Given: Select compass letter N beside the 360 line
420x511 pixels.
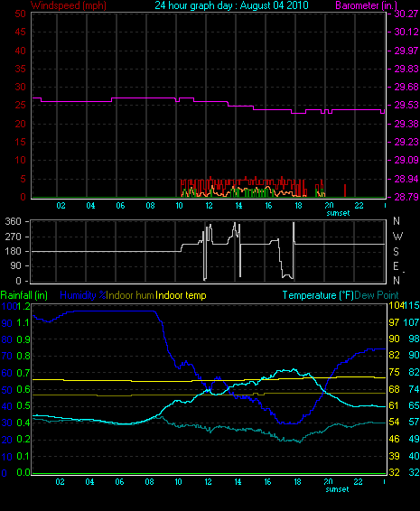Looking at the screenshot, I should 397,221.
